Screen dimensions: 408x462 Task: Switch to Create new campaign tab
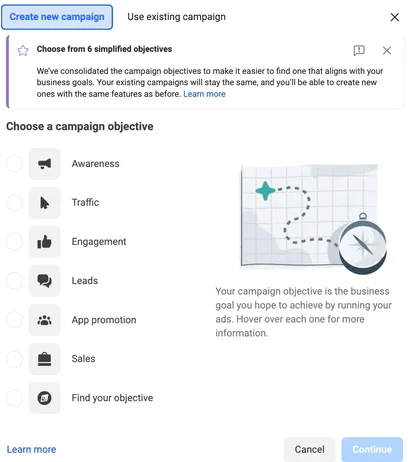coord(57,17)
